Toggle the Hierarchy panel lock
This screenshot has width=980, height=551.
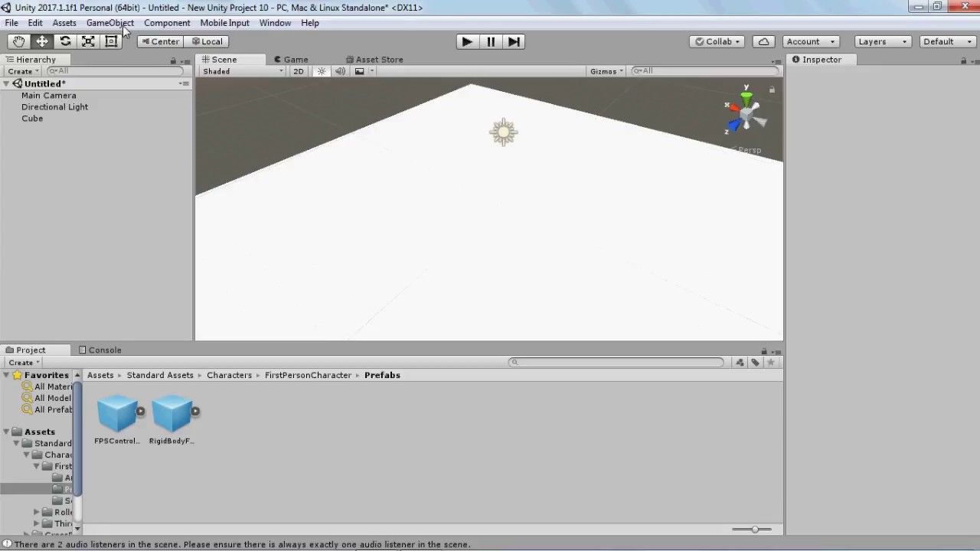(173, 60)
